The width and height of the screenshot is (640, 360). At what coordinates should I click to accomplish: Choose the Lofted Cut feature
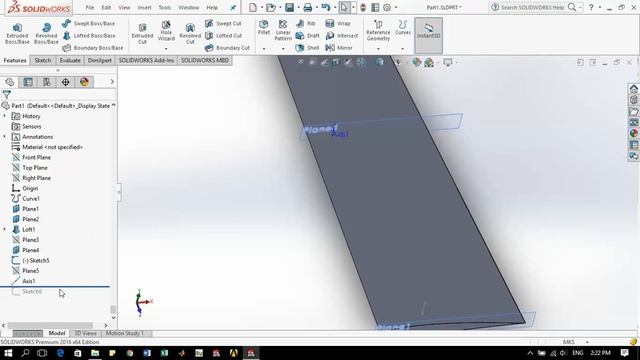(x=224, y=36)
